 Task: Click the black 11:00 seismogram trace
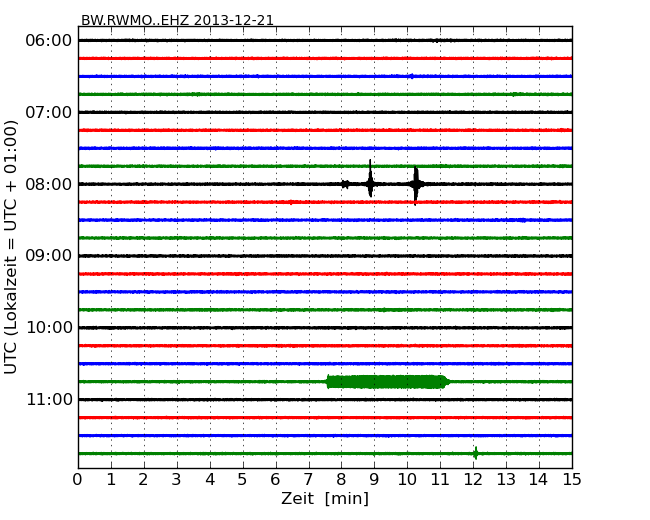click(x=325, y=399)
